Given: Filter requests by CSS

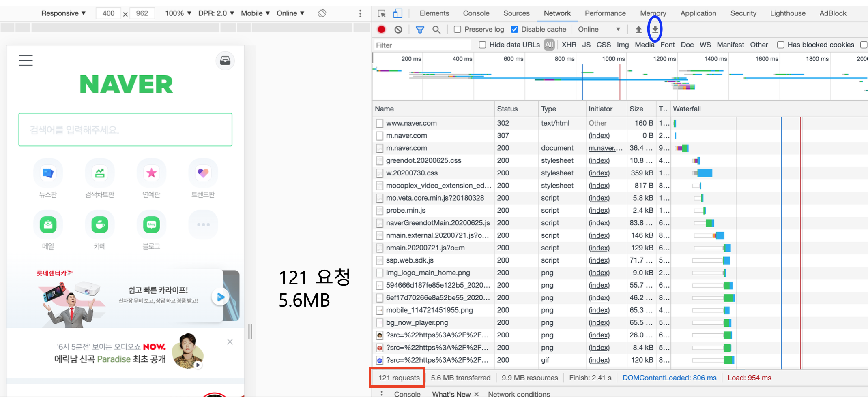Looking at the screenshot, I should point(604,45).
